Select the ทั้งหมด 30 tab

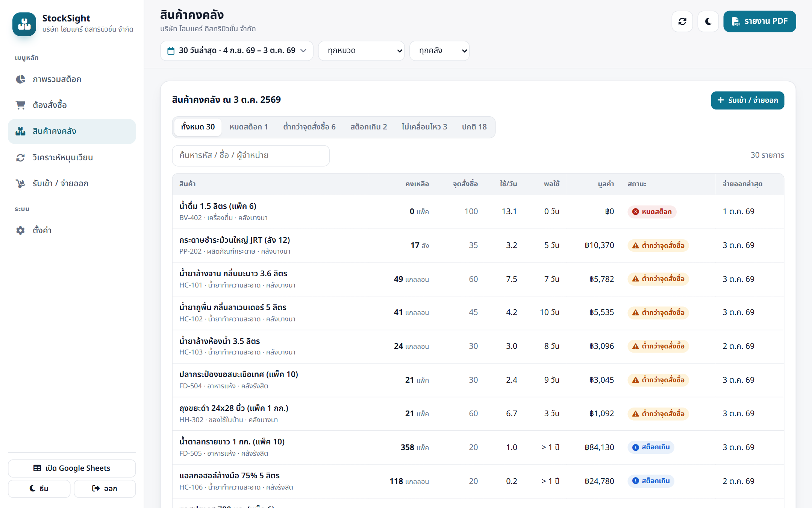pyautogui.click(x=198, y=127)
